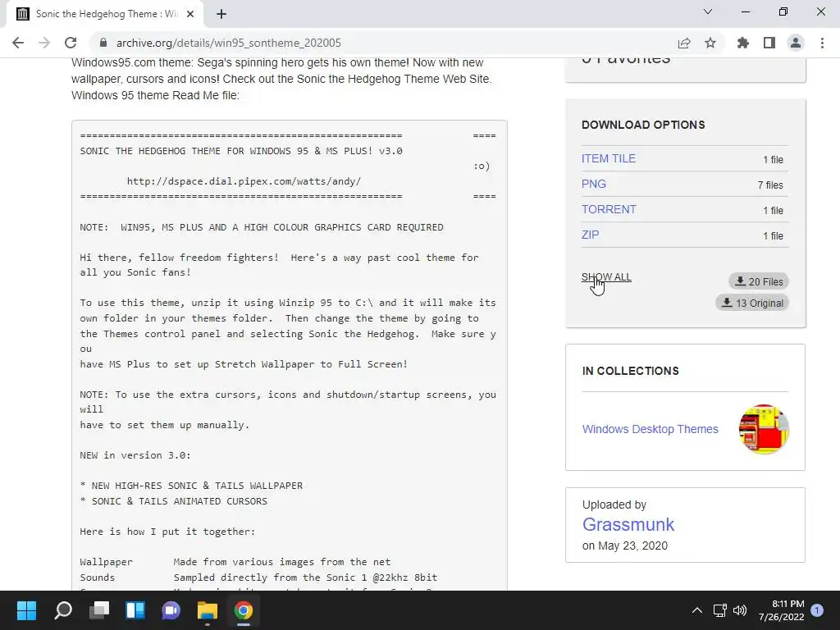The image size is (840, 630).
Task: Open Windows Desktop Themes collection
Action: pyautogui.click(x=650, y=429)
